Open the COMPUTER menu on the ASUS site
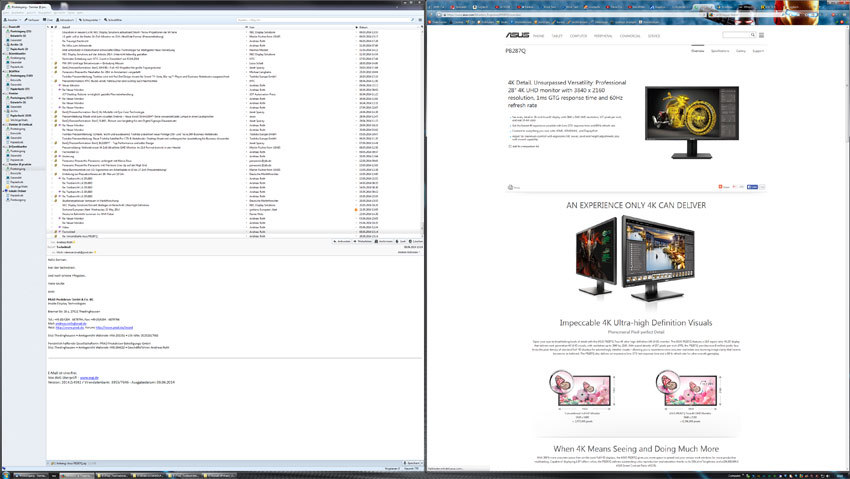 (578, 36)
